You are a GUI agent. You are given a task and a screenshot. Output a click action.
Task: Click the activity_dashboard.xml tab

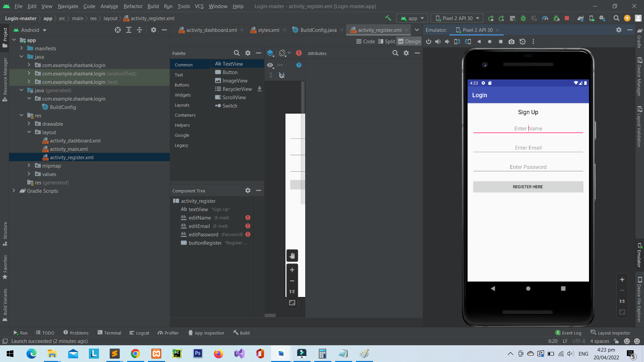tap(211, 30)
